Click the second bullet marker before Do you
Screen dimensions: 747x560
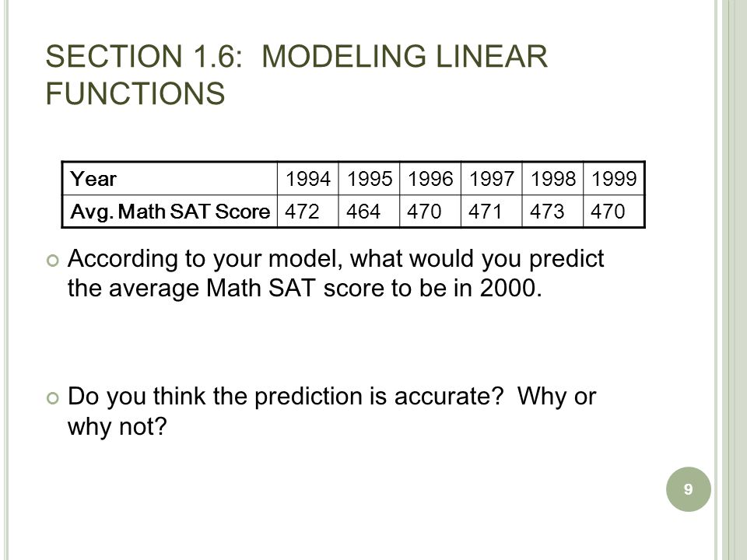(53, 397)
